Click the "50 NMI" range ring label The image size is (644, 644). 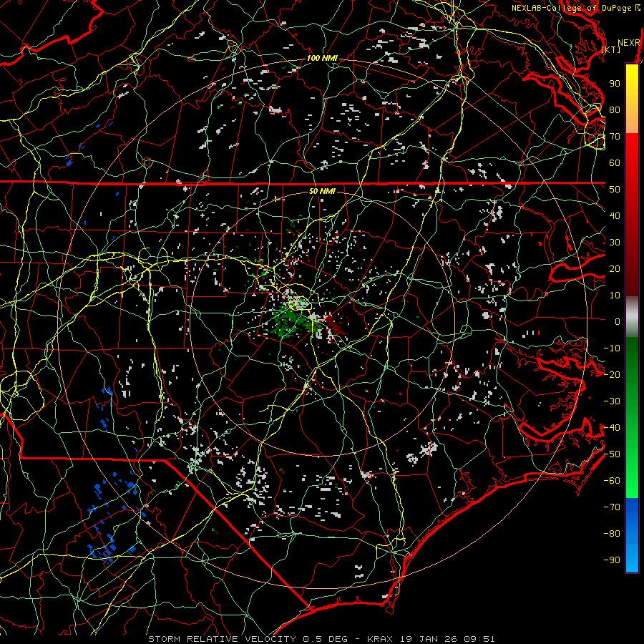click(322, 191)
